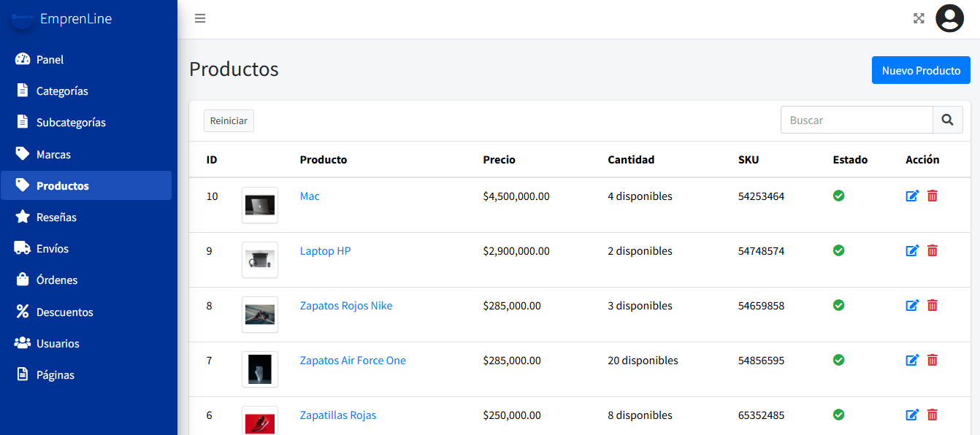Click the EmprenLine logo in sidebar
Image resolution: width=980 pixels, height=435 pixels.
click(x=23, y=18)
